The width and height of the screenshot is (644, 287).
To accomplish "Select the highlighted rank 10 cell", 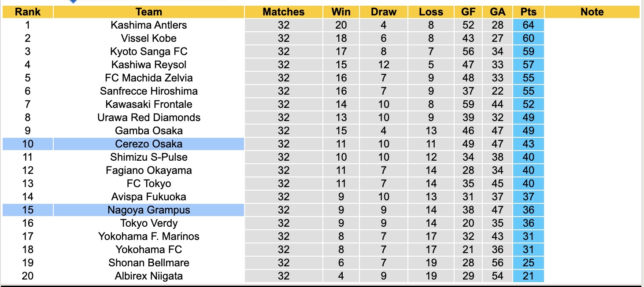I will (x=28, y=144).
